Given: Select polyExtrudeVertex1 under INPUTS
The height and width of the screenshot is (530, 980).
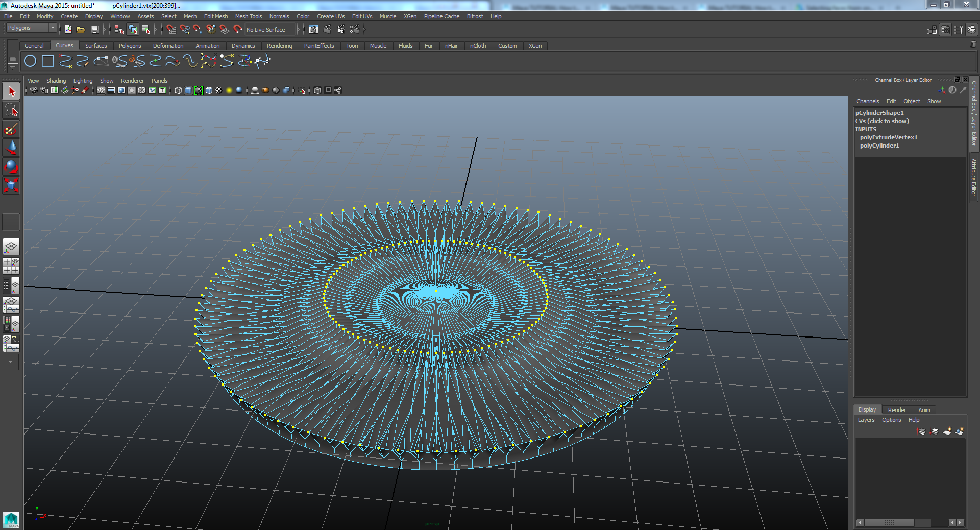Looking at the screenshot, I should (x=888, y=137).
